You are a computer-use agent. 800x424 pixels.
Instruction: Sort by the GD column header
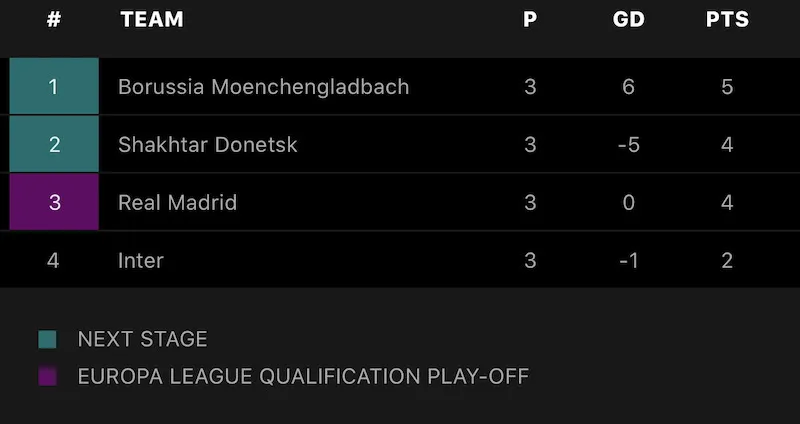(x=628, y=20)
